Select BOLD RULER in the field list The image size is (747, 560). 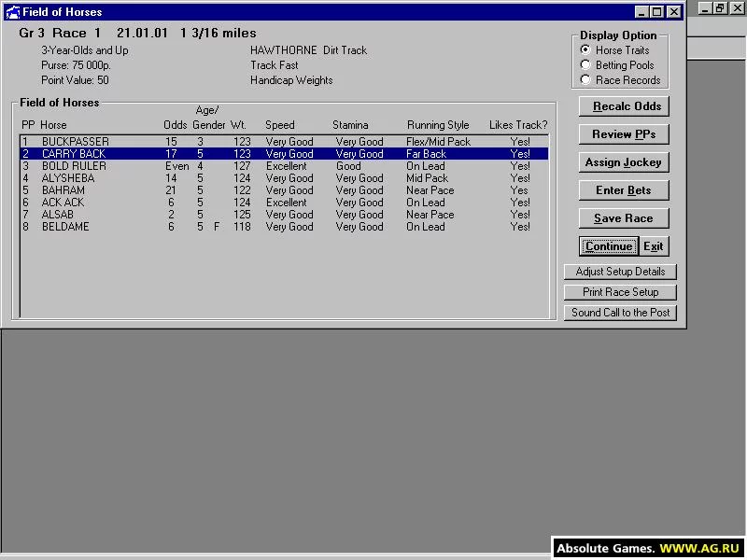click(x=285, y=166)
